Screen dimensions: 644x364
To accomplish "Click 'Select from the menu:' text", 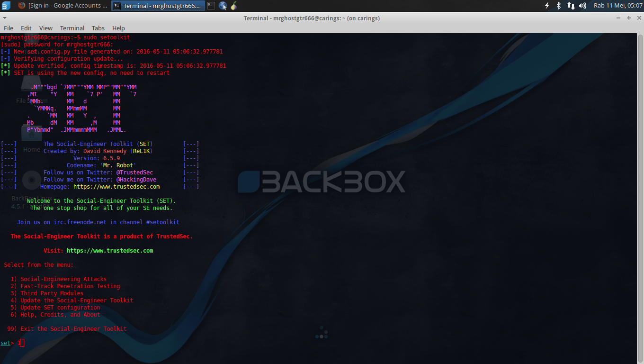I will (x=39, y=265).
